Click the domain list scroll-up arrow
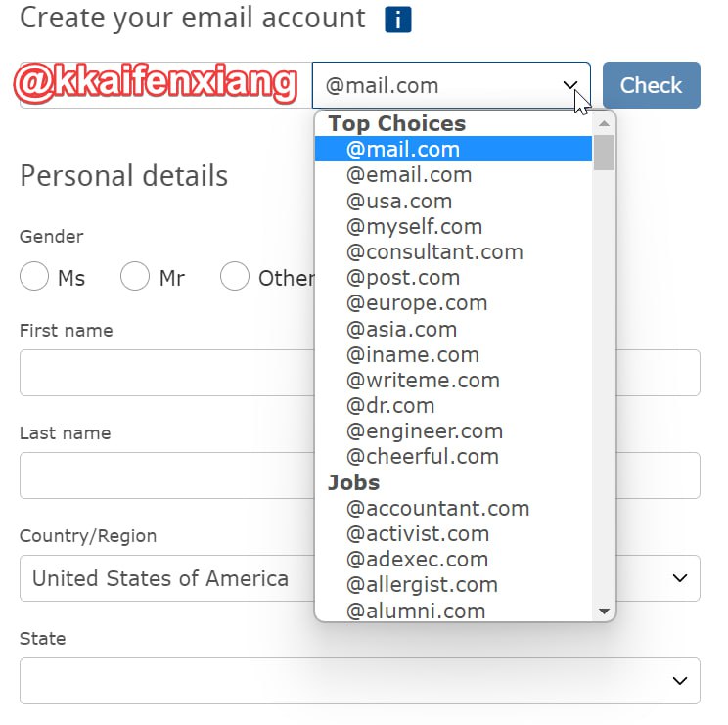Image resolution: width=728 pixels, height=725 pixels. 604,123
